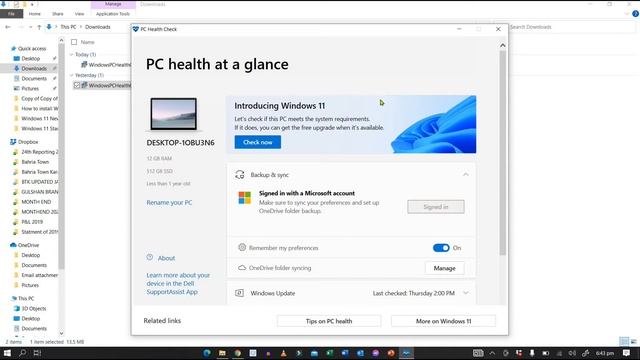Open Word from the taskbar

pyautogui.click(x=345, y=353)
